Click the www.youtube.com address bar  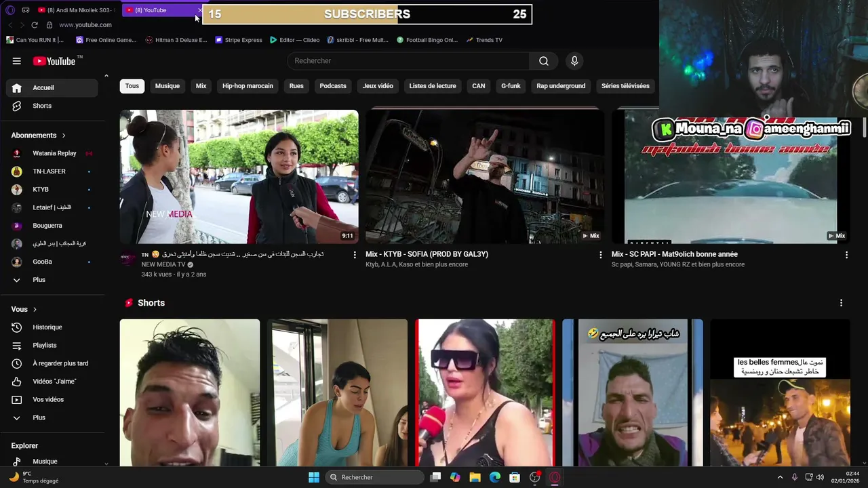point(85,25)
